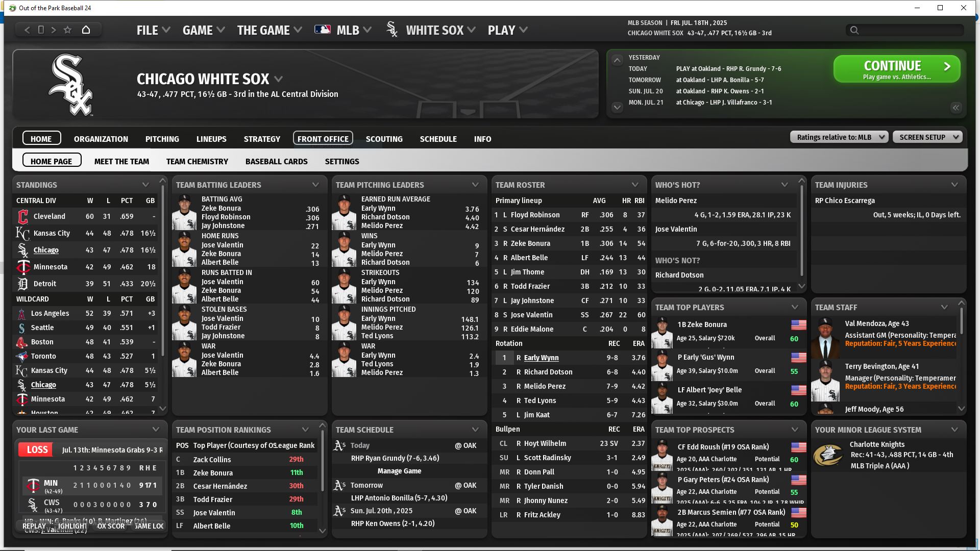
Task: Open the Screen Setup dropdown
Action: (927, 137)
